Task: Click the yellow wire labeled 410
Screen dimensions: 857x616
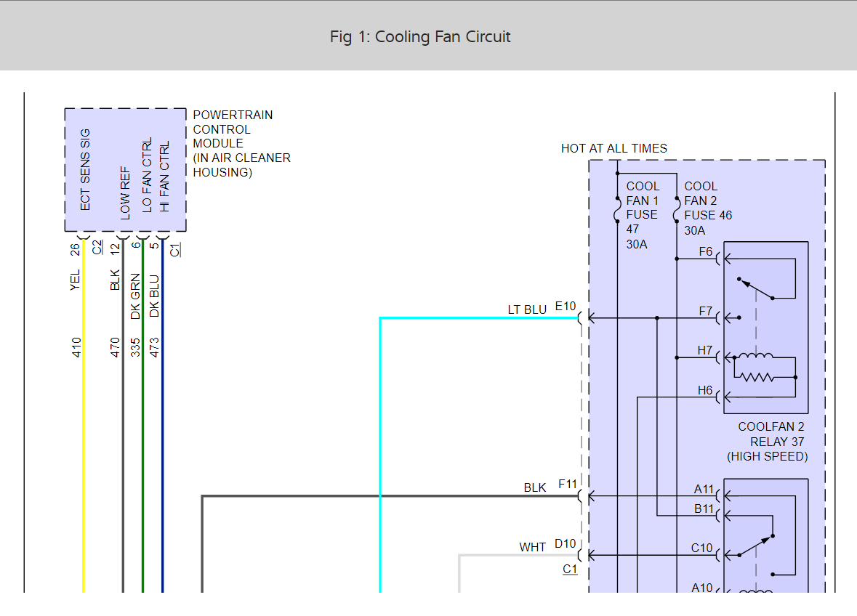Action: pyautogui.click(x=84, y=436)
